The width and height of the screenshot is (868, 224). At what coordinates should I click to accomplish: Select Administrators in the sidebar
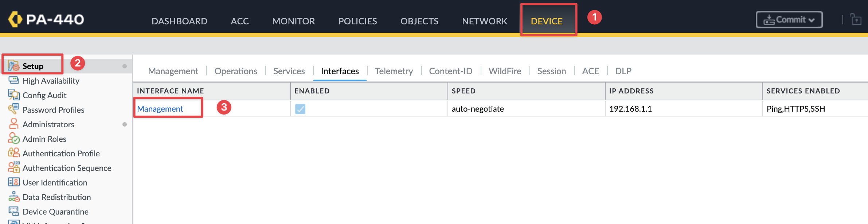tap(48, 124)
